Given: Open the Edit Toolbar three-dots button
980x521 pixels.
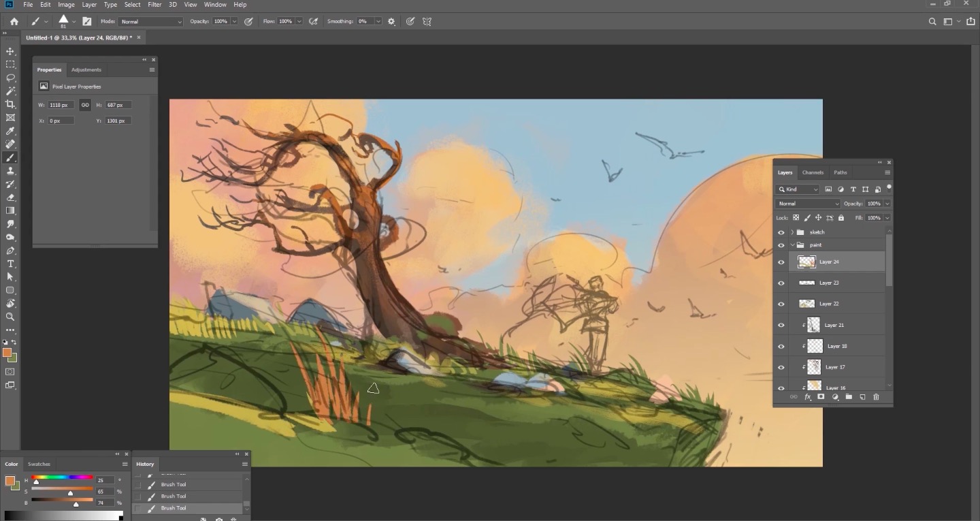Looking at the screenshot, I should (10, 330).
